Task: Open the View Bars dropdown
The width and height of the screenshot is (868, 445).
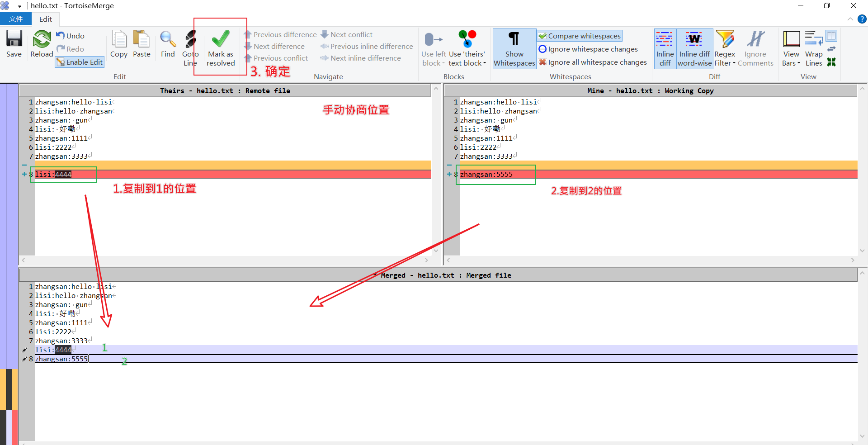Action: point(791,47)
